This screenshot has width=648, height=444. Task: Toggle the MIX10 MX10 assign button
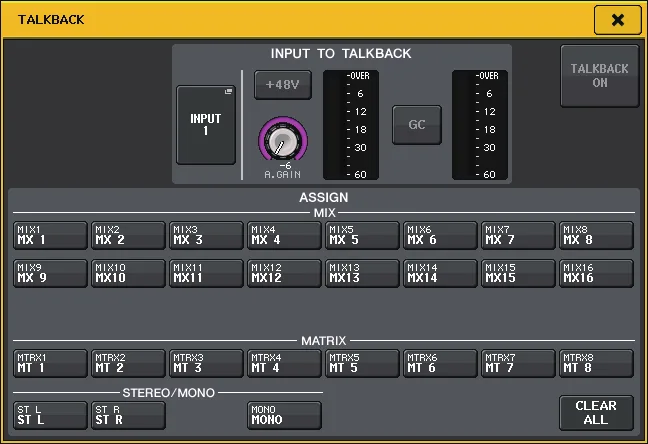coord(128,273)
